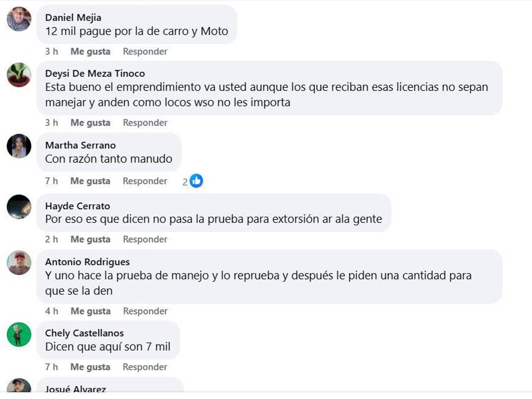The width and height of the screenshot is (532, 399).
Task: Click Me gusta under Antonio Rodrigues' comment
Action: pyautogui.click(x=90, y=311)
